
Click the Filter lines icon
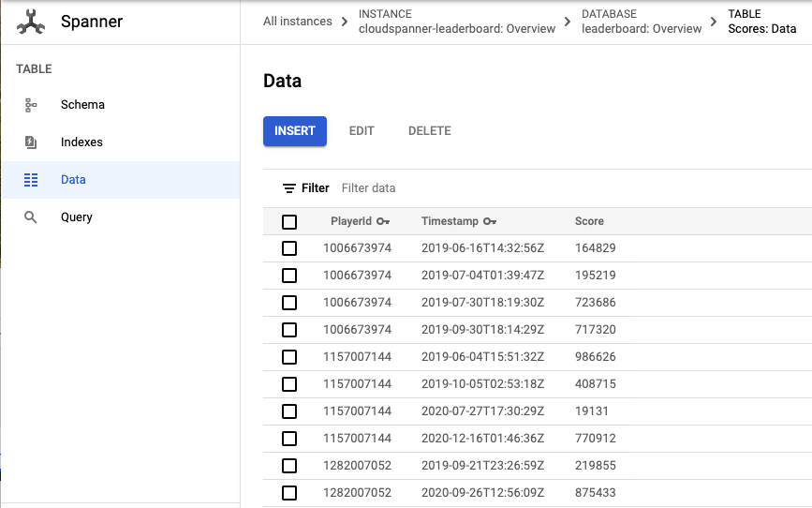[289, 188]
